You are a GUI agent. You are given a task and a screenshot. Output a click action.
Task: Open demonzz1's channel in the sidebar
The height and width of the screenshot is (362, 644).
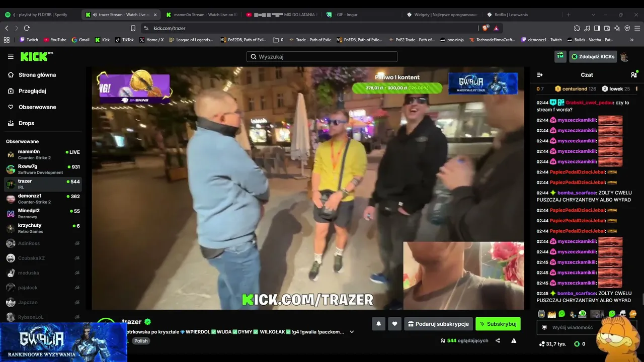(x=43, y=199)
